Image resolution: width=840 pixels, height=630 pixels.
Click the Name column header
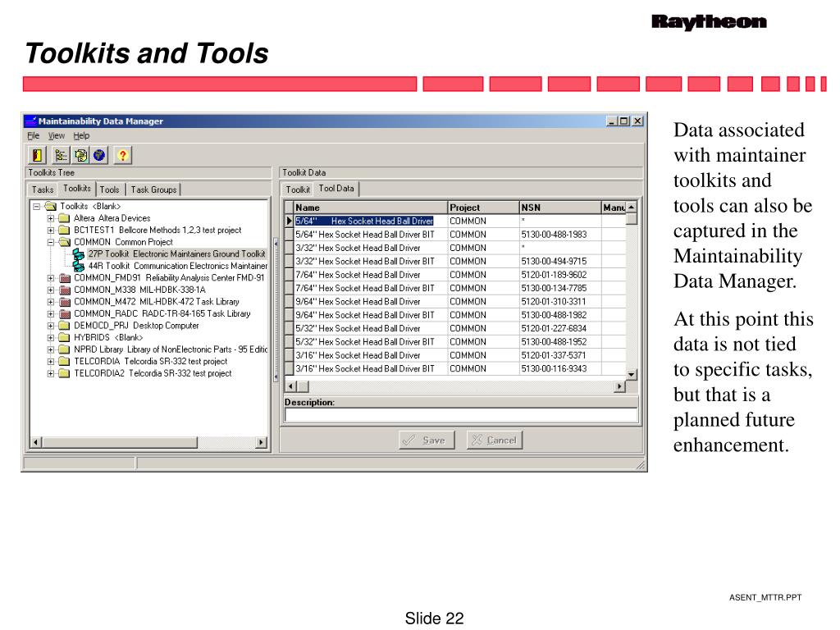371,208
